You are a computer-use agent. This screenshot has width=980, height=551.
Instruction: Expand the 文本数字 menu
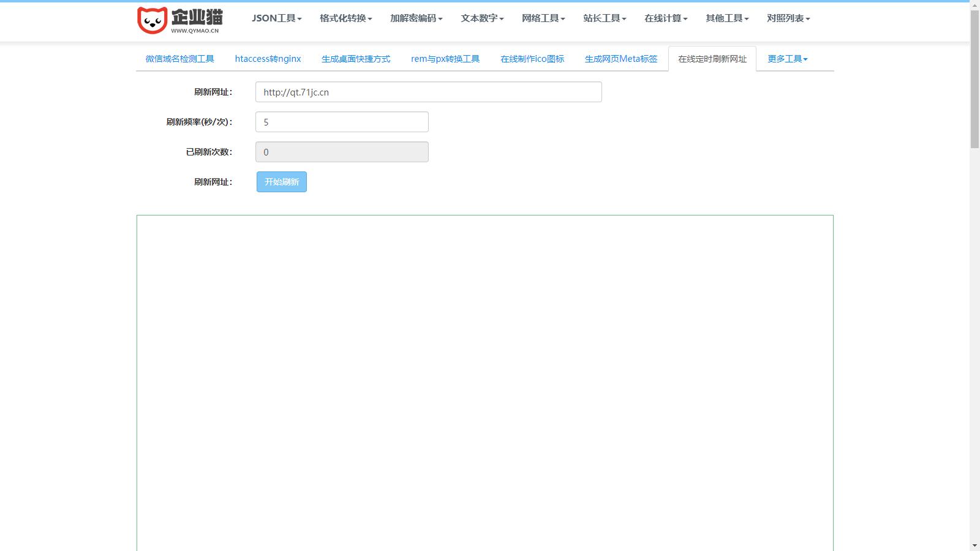coord(482,18)
